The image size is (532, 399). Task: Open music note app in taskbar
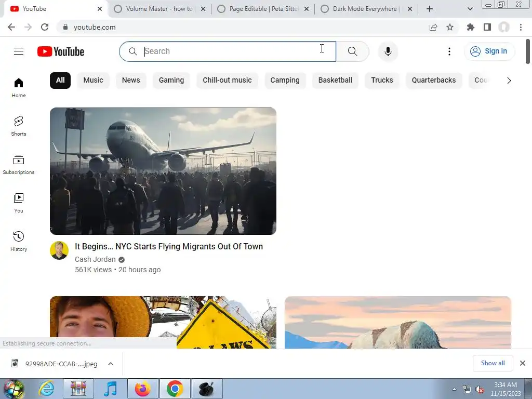point(111,389)
